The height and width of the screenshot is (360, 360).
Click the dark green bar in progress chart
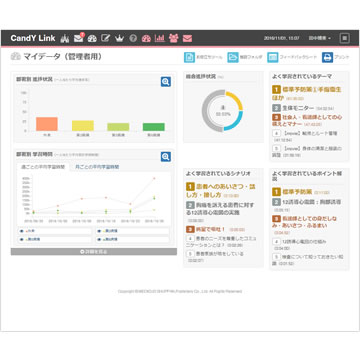[x=154, y=127]
